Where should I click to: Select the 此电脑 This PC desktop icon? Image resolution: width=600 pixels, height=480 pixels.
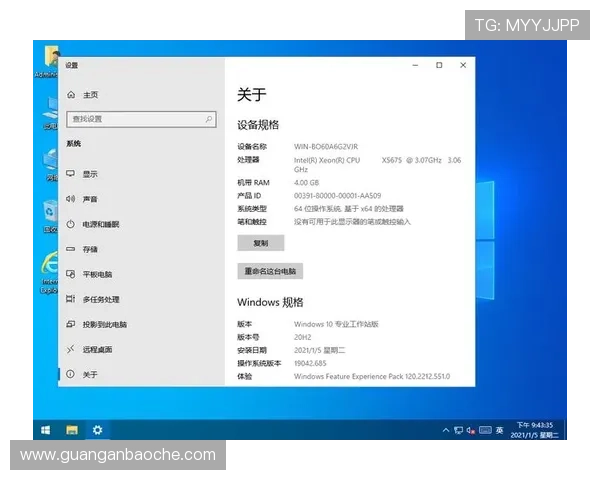point(50,113)
